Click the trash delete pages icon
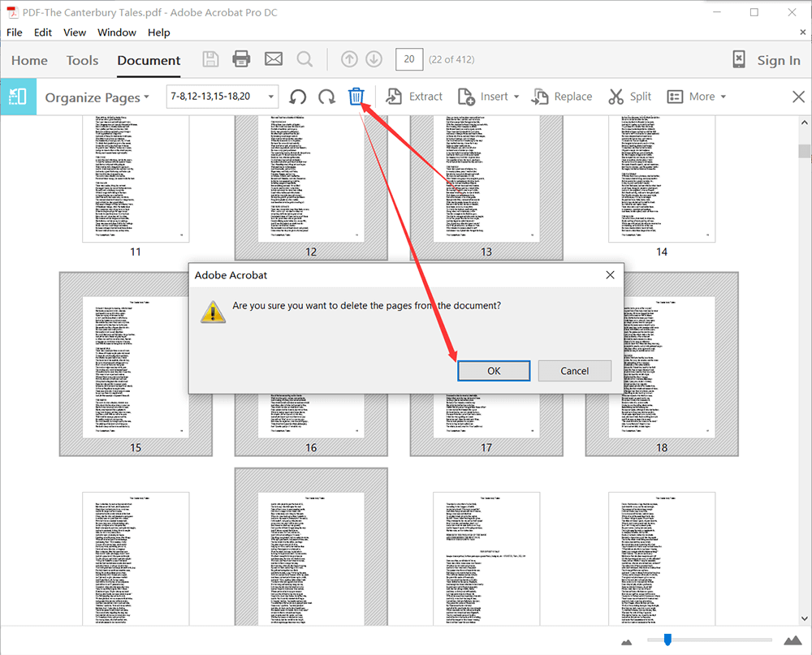The height and width of the screenshot is (655, 812). [356, 97]
